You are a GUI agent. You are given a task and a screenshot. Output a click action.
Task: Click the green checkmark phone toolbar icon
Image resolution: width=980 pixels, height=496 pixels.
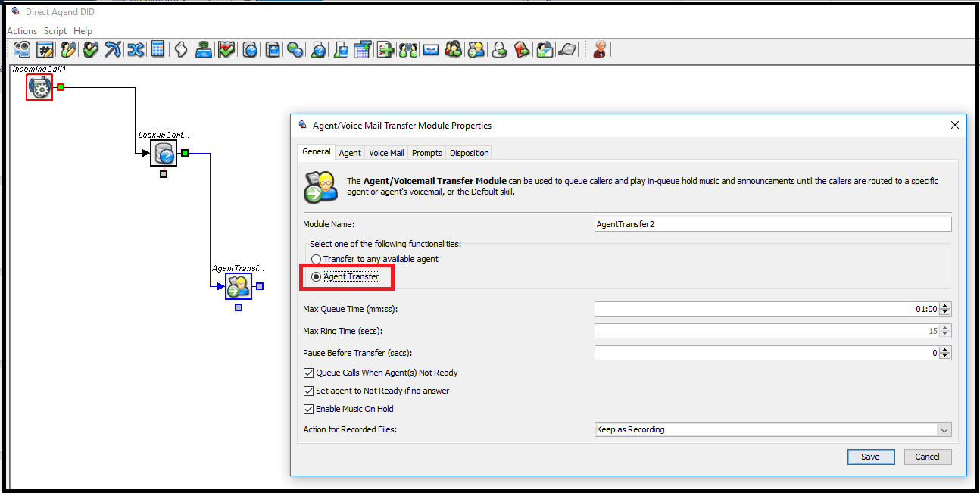click(x=91, y=50)
